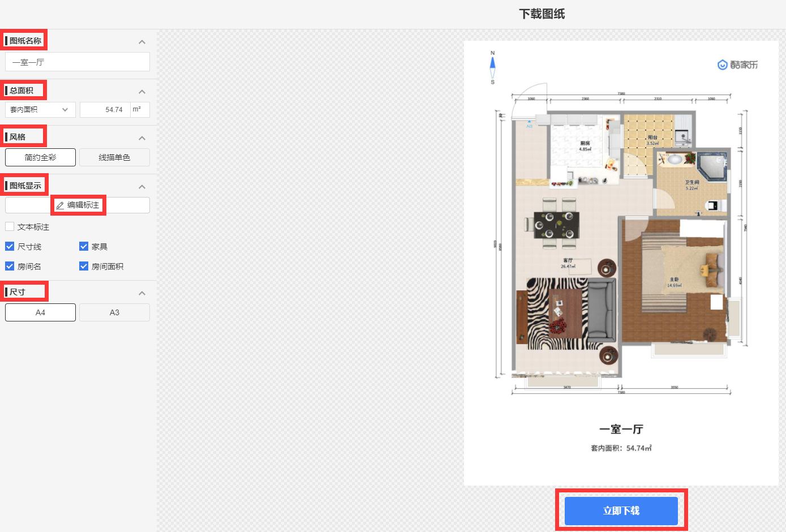This screenshot has height=532, width=786.
Task: Collapse the 总面积 section chevron
Action: 142,91
